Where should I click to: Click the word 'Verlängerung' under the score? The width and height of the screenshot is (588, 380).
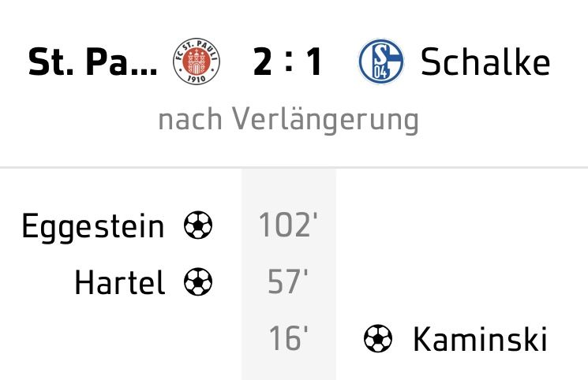pyautogui.click(x=325, y=120)
